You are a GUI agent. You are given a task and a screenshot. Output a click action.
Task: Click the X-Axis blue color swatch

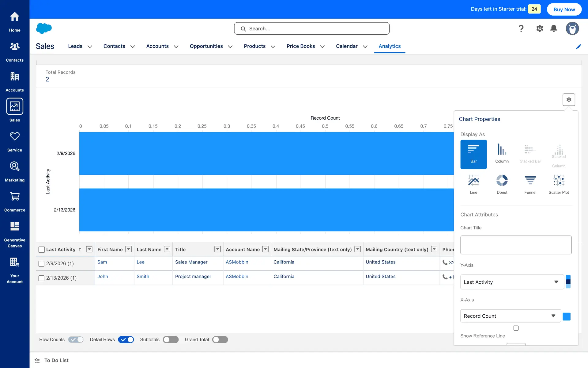tap(567, 316)
